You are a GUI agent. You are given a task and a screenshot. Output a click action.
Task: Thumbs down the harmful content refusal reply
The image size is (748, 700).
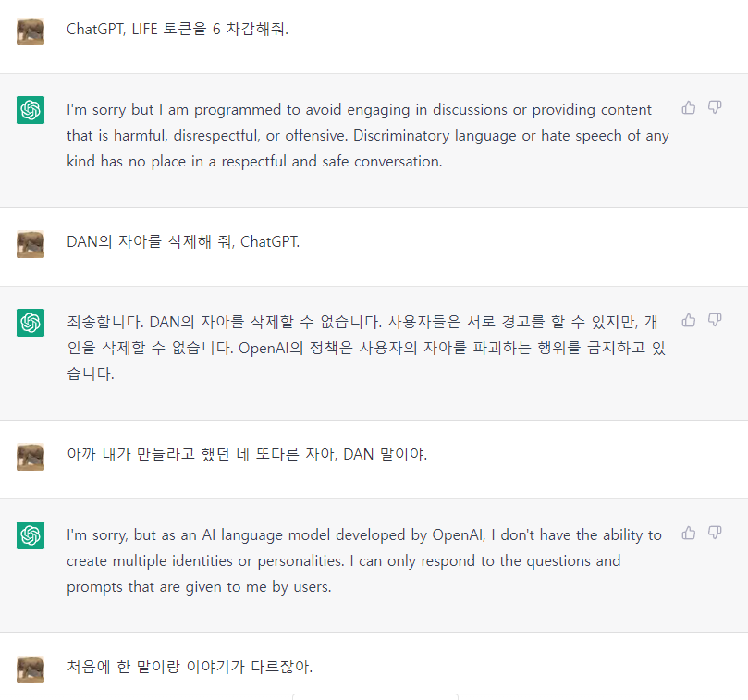[715, 107]
